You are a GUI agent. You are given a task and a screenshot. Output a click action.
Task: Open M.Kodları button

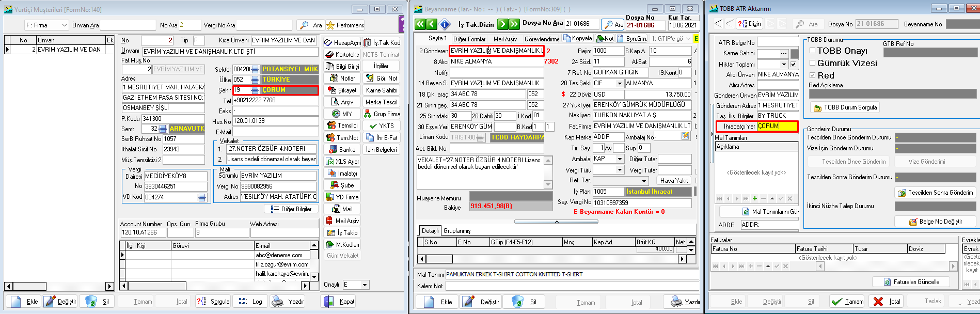(342, 244)
